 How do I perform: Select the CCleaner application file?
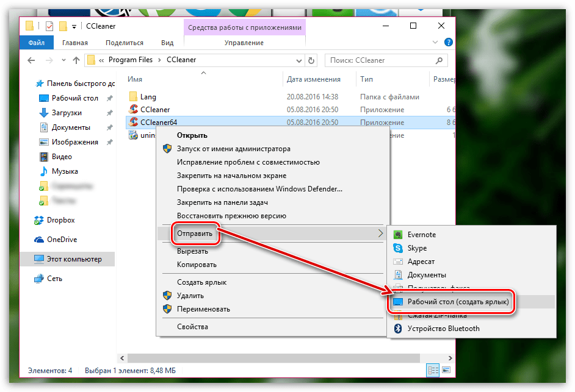[x=155, y=110]
